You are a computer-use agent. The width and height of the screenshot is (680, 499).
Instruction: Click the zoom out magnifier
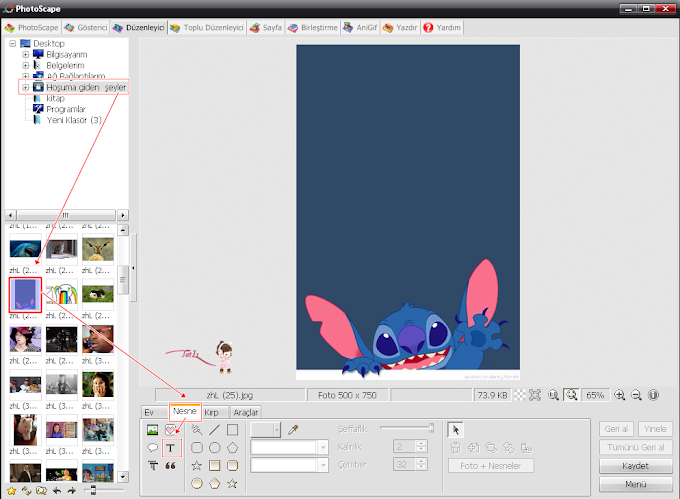[x=636, y=395]
